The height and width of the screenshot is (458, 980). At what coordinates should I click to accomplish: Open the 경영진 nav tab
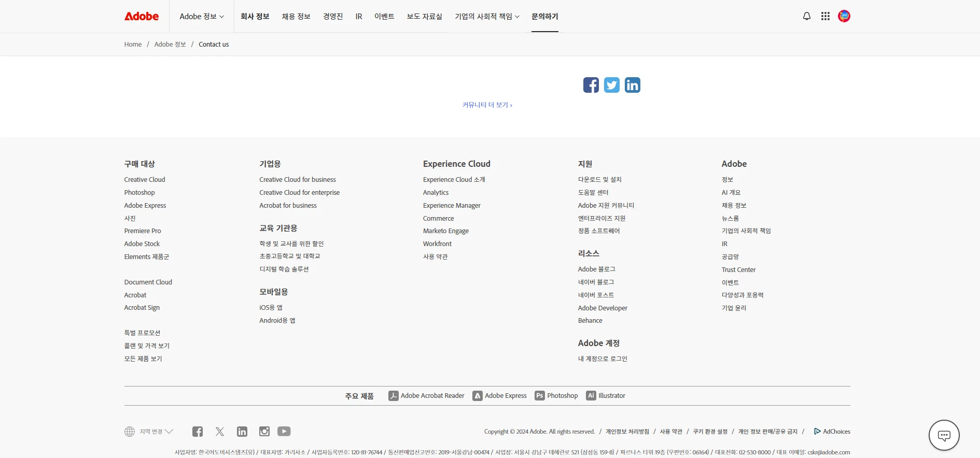click(333, 17)
